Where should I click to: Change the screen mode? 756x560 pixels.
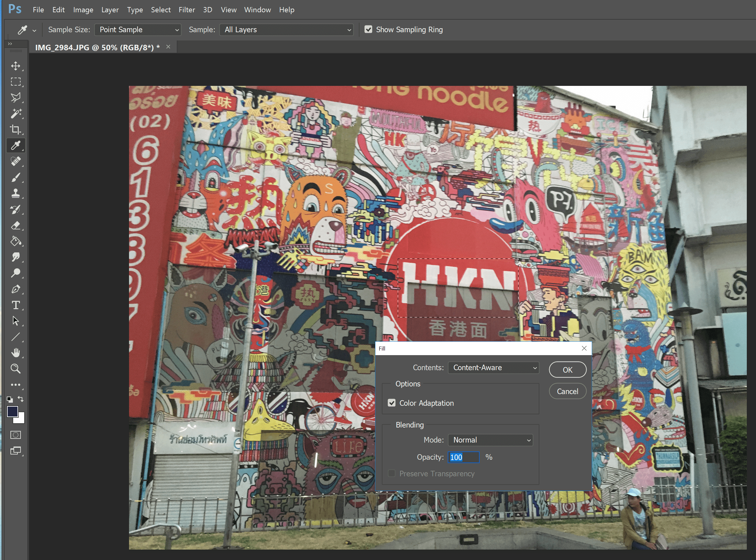[16, 451]
